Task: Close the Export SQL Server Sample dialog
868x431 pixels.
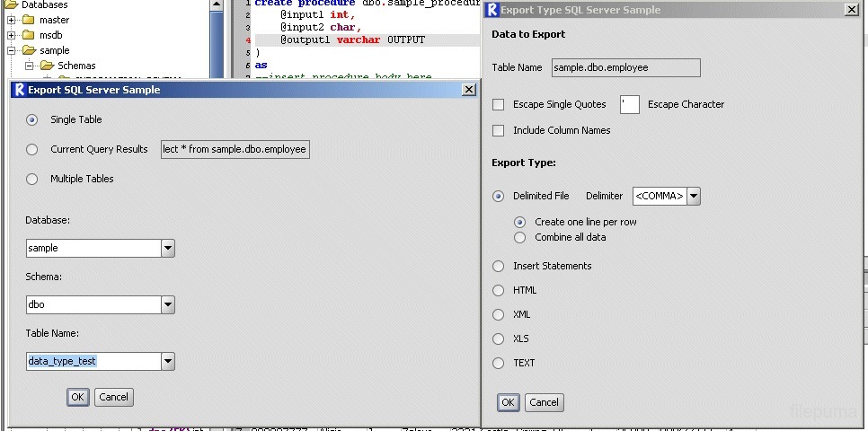Action: pyautogui.click(x=468, y=90)
